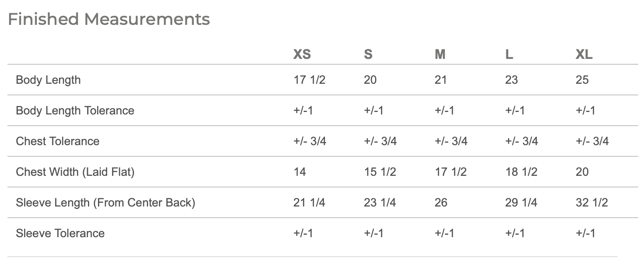Click the Body Length row label

[x=48, y=80]
